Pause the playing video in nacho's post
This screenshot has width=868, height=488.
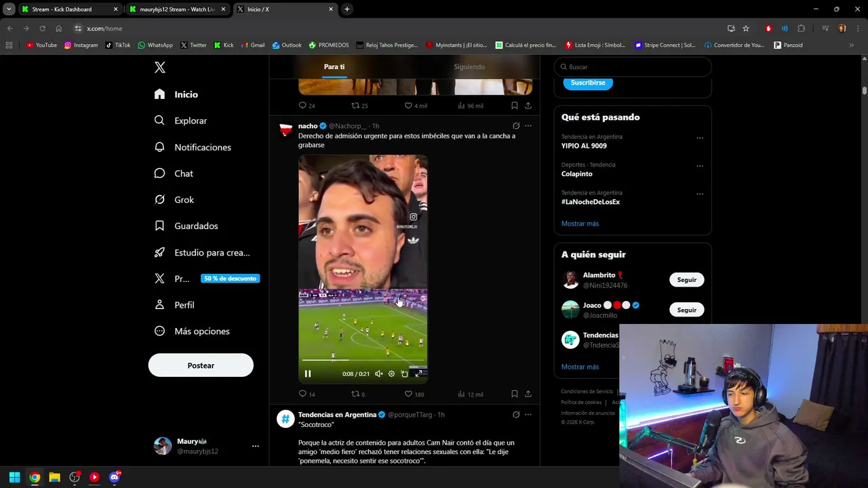coord(308,373)
